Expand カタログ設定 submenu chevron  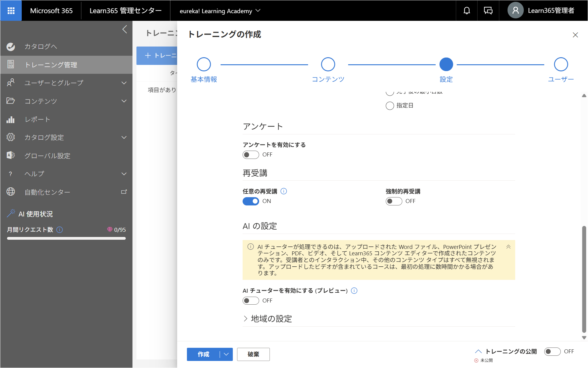124,137
